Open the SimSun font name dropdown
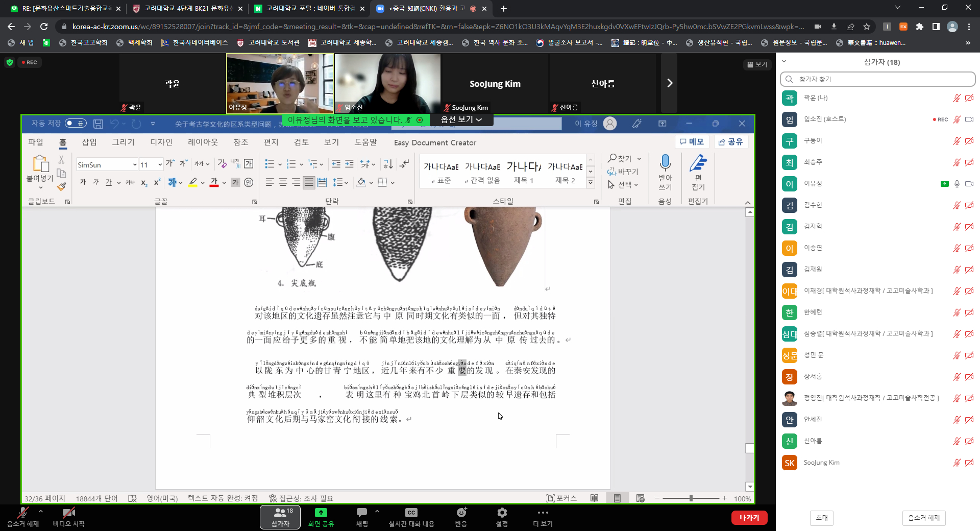 click(135, 165)
